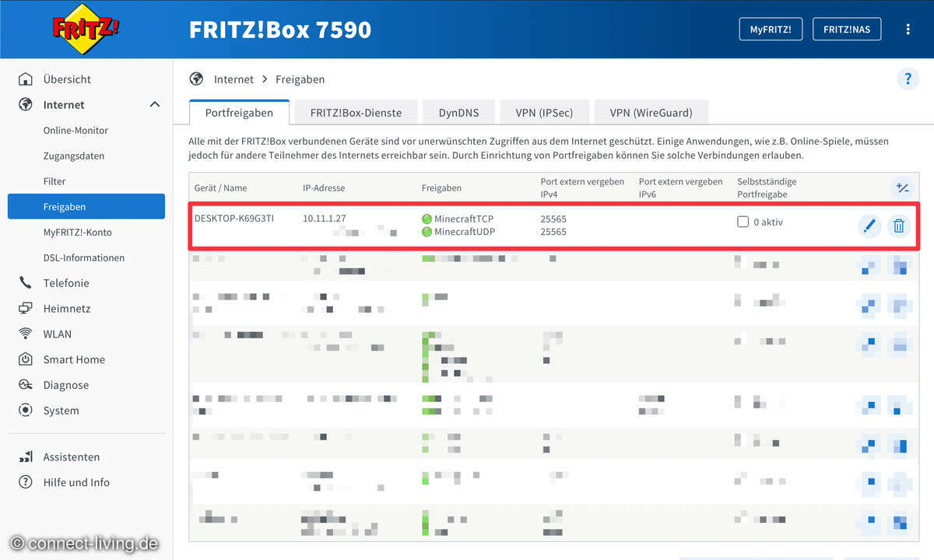Toggle the '0 aktiv' Selbstständige Portfreigabe checkbox
Screen dimensions: 934x560
click(x=743, y=222)
